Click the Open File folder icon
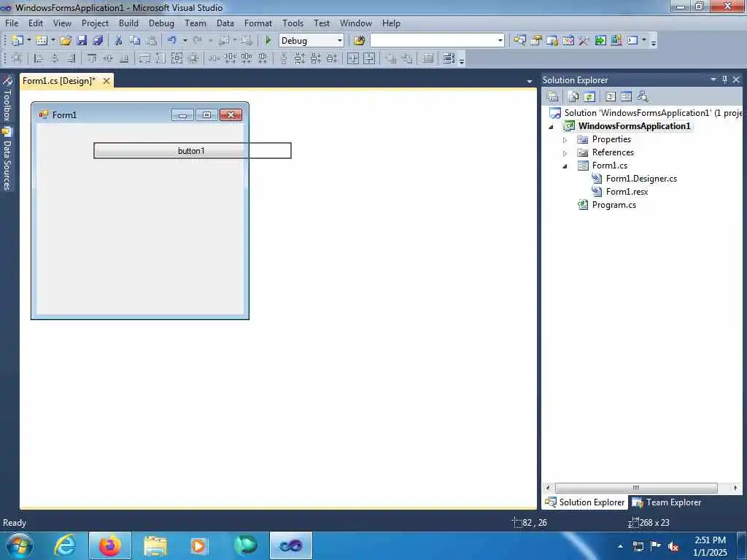Viewport: 747px width, 560px height. [x=65, y=41]
